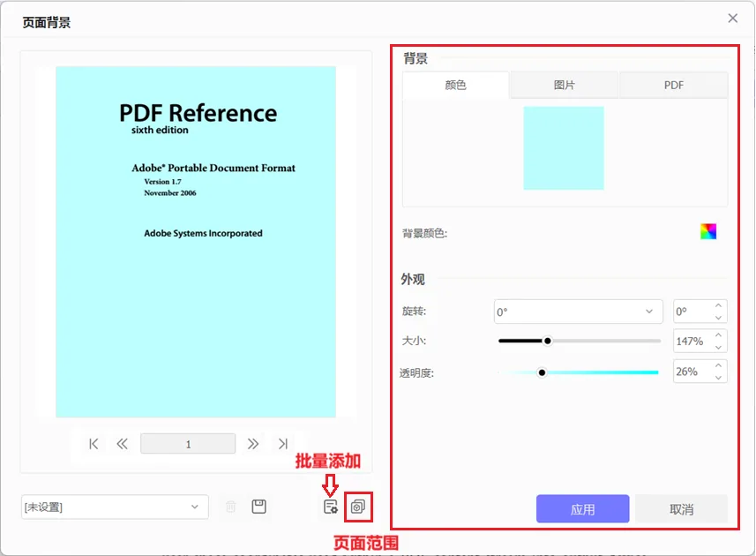Image resolution: width=756 pixels, height=556 pixels.
Task: Increase the rotation angle value
Action: [718, 305]
